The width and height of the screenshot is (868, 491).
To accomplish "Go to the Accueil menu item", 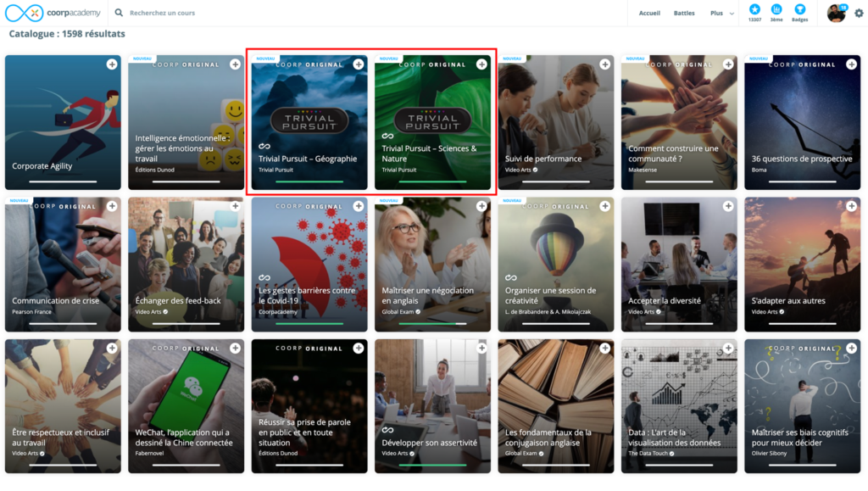I will pos(649,14).
